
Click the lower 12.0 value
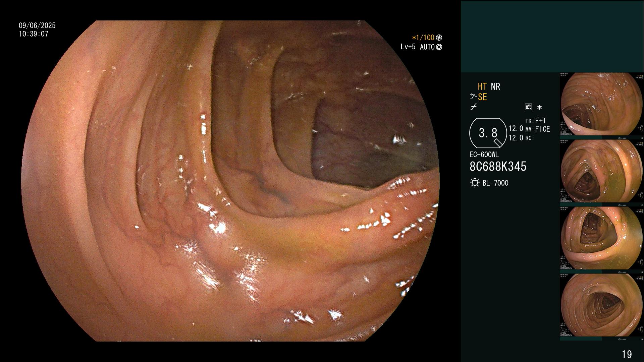pos(516,138)
